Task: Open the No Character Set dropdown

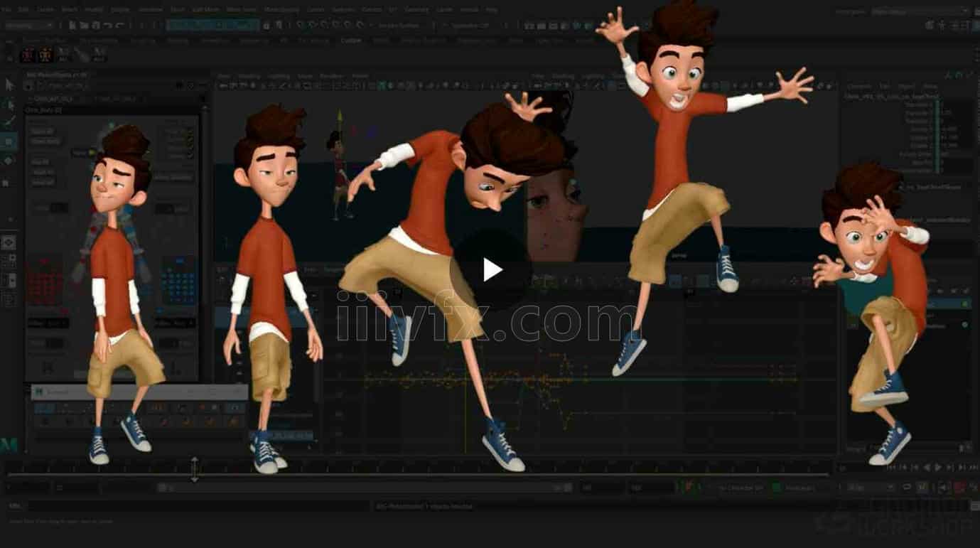Action: 741,488
